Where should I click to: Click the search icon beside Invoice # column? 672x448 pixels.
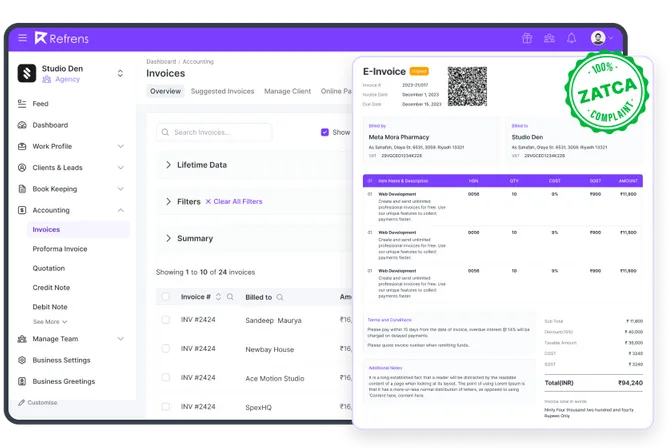pos(230,297)
